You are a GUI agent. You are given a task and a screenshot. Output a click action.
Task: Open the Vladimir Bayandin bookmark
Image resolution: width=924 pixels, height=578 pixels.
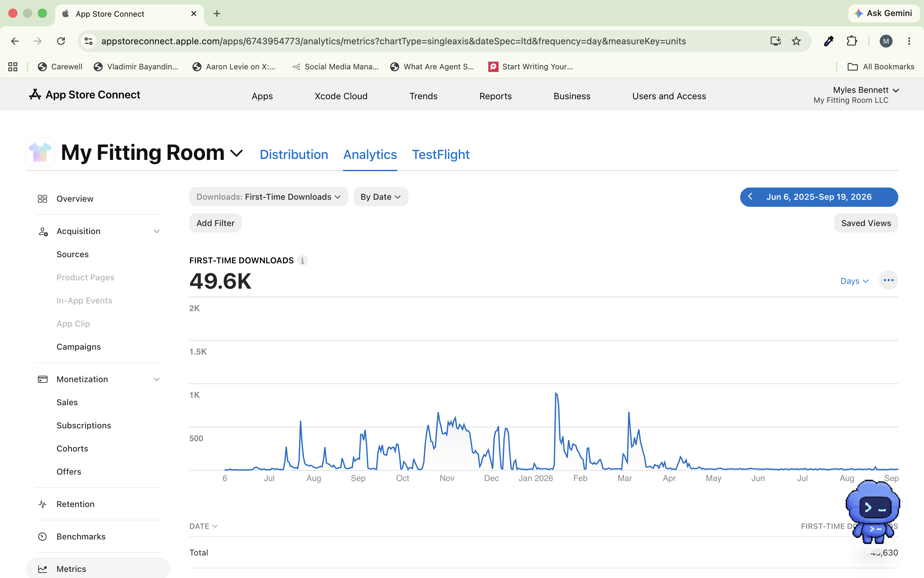[136, 67]
